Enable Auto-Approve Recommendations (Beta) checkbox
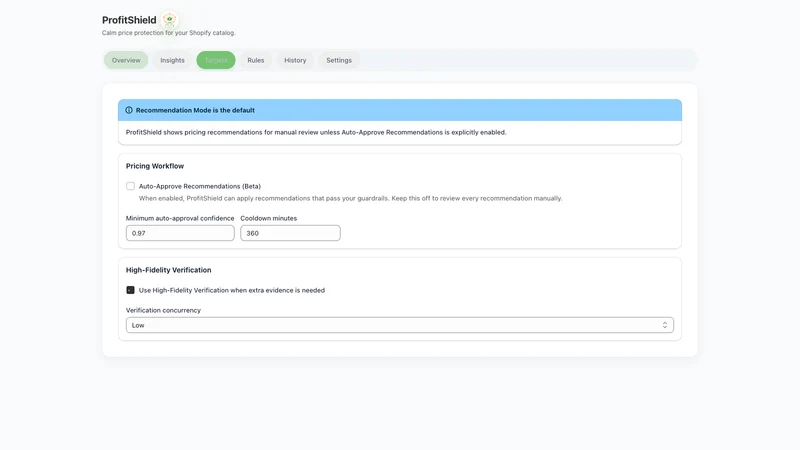 (131, 186)
